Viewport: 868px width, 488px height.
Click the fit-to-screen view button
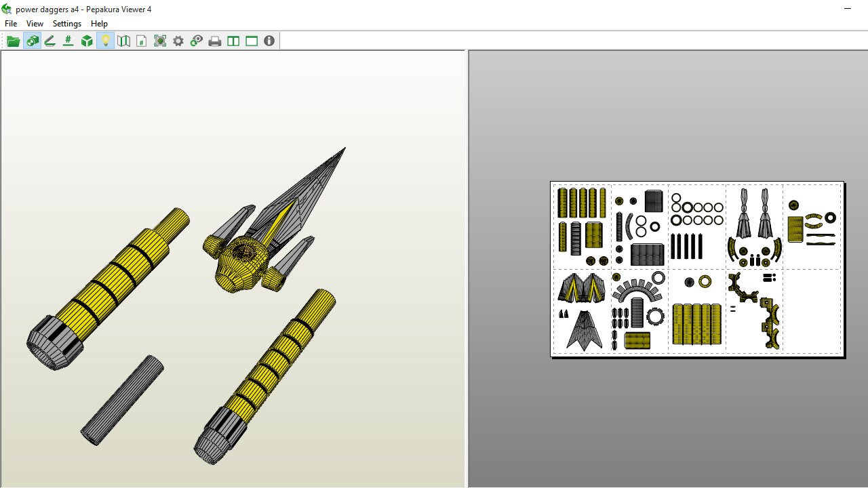point(159,40)
